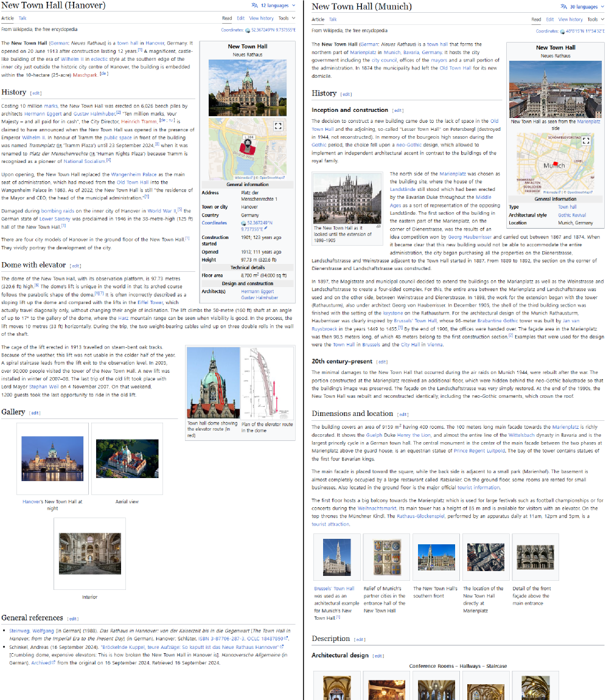Open the Munich infobox Marienplatz photo

point(555,89)
